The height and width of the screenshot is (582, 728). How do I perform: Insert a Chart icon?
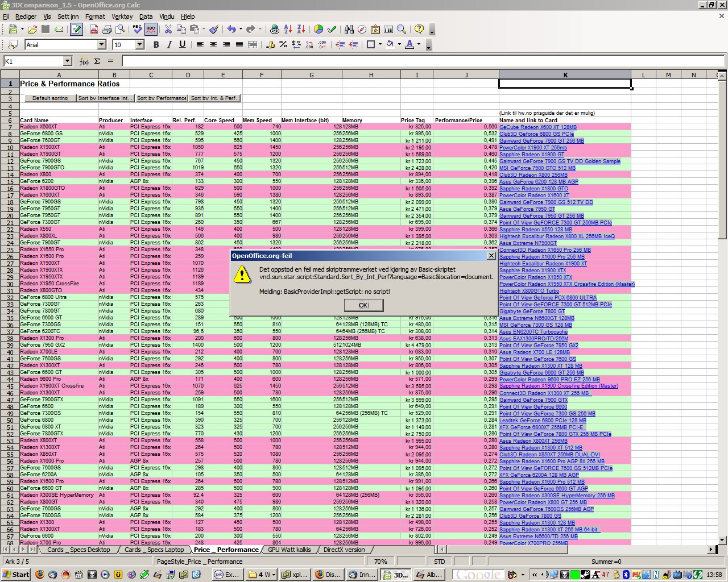(318, 29)
